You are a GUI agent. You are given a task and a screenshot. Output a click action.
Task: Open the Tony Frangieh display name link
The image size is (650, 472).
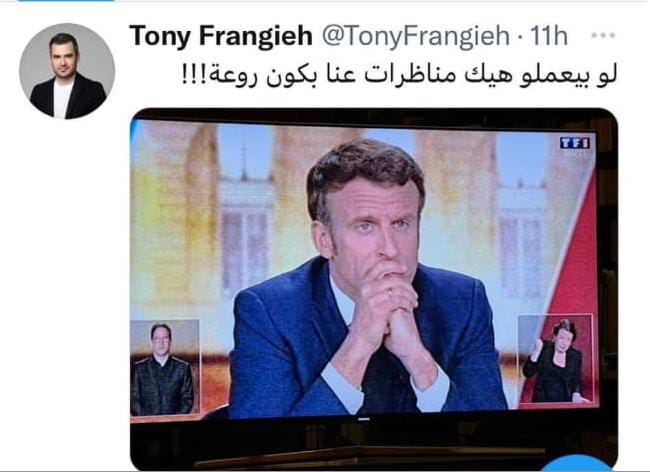click(221, 36)
